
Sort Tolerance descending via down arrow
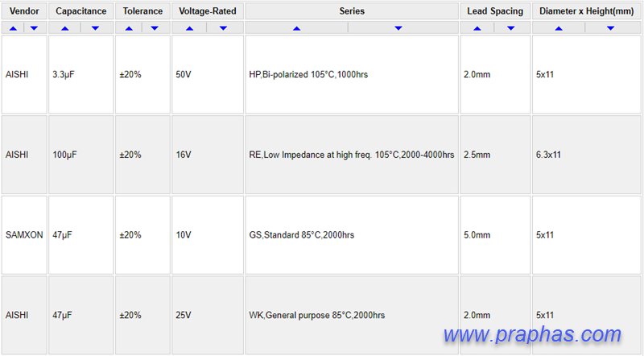coord(155,28)
